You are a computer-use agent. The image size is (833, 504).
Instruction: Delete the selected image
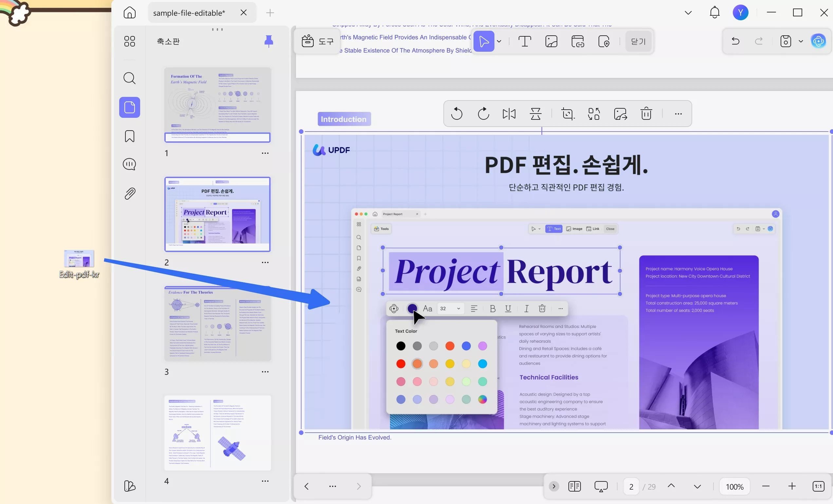646,114
